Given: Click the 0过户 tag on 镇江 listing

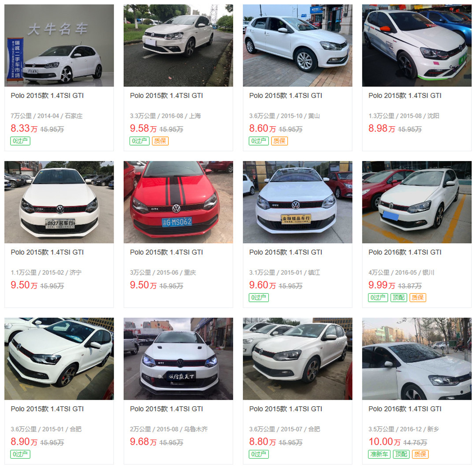Looking at the screenshot, I should [259, 297].
